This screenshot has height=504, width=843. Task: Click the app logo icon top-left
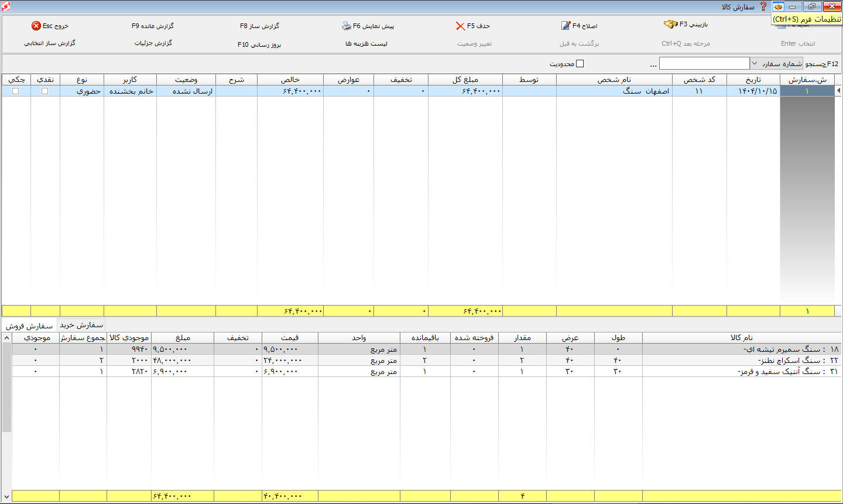coord(6,6)
